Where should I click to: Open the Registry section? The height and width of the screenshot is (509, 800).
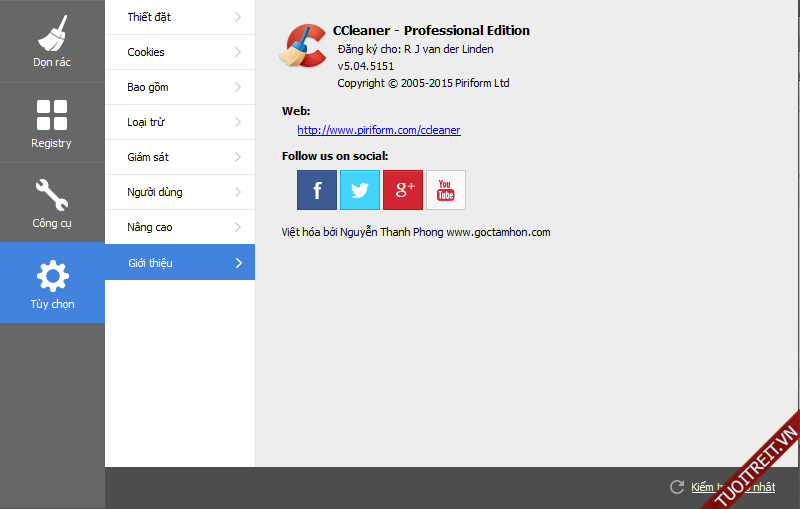(x=52, y=123)
